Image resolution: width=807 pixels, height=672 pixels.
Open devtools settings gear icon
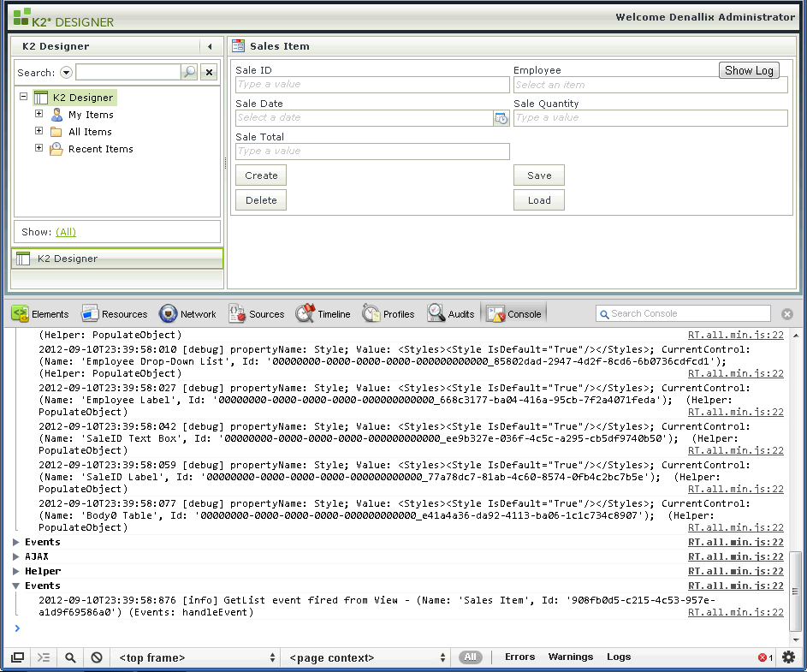click(x=788, y=657)
